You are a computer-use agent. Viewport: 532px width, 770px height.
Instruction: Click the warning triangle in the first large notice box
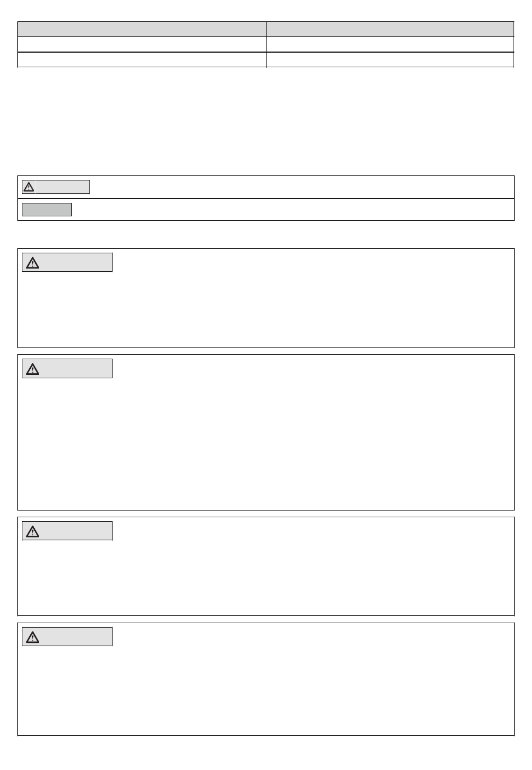pyautogui.click(x=33, y=263)
